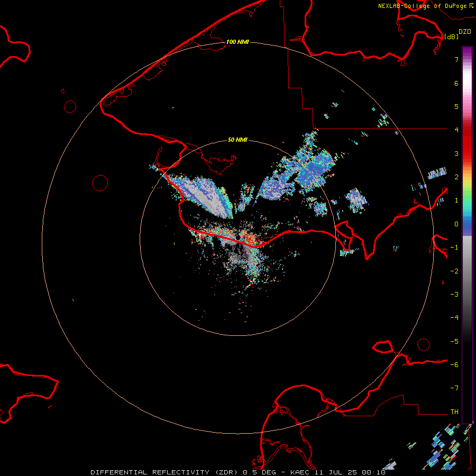The height and width of the screenshot is (476, 476).
Task: Click the TH threshold label on colorbar
Action: pos(454,412)
